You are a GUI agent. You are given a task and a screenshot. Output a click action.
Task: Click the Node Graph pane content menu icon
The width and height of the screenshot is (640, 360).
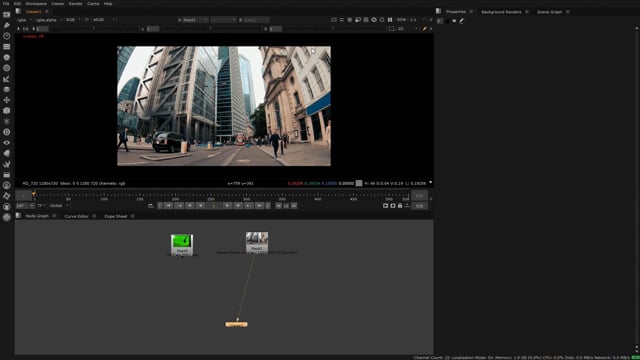(x=18, y=216)
